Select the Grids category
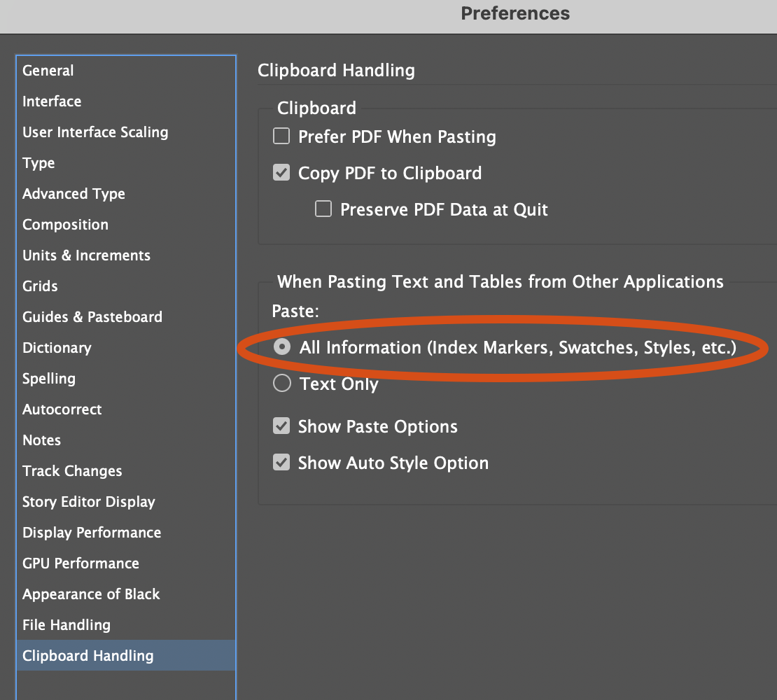777x700 pixels. 126,286
